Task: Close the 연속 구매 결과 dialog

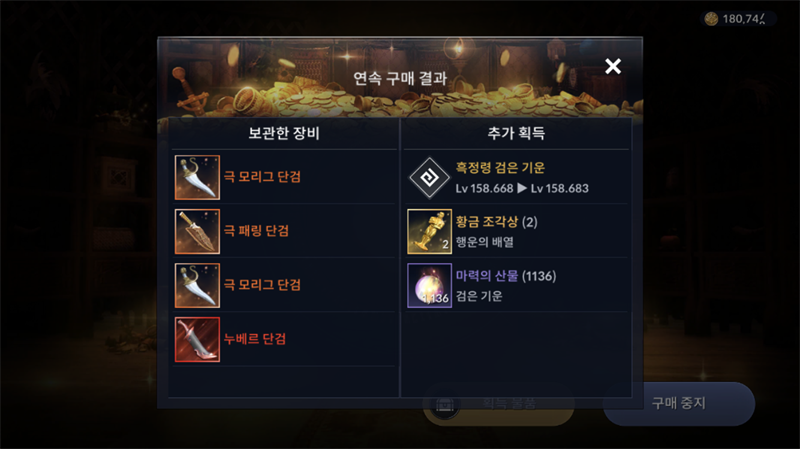Action: coord(613,66)
